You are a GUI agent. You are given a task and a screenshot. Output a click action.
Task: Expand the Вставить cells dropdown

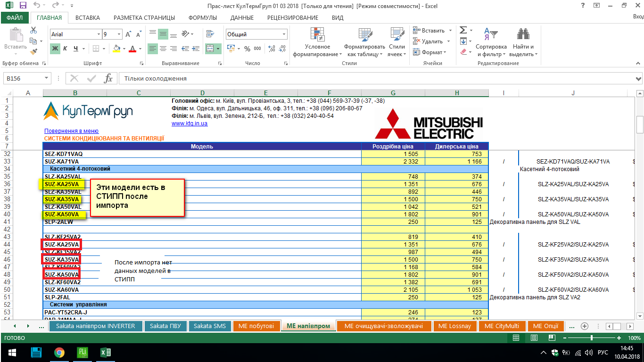450,31
